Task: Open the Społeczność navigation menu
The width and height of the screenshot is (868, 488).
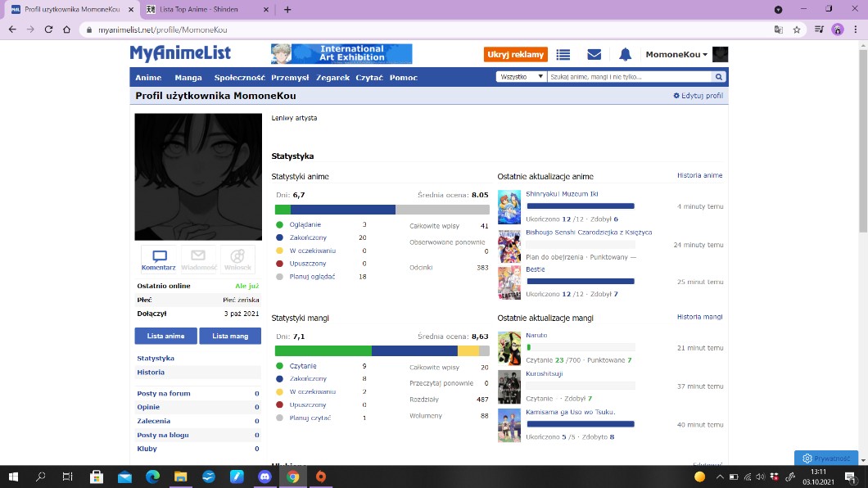Action: (x=239, y=78)
